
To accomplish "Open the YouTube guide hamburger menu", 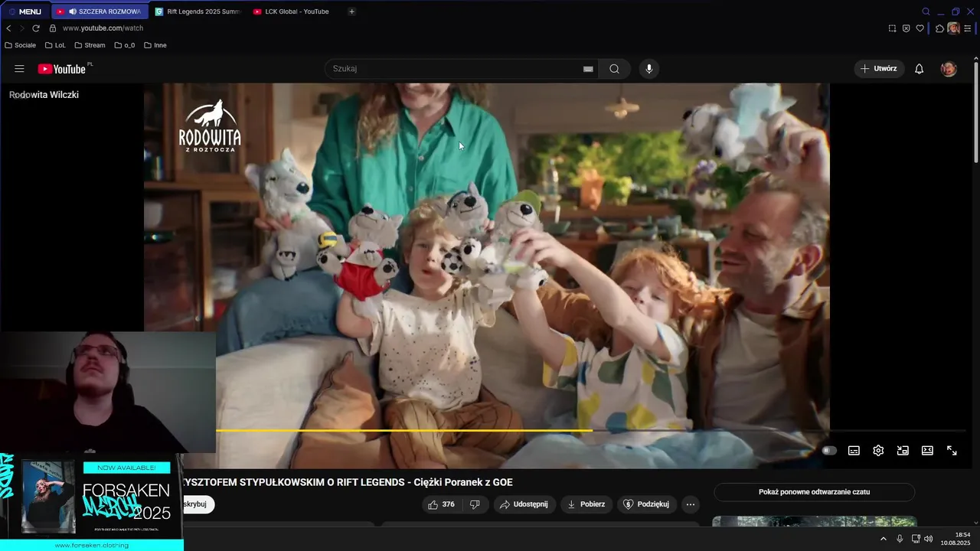I will tap(19, 69).
